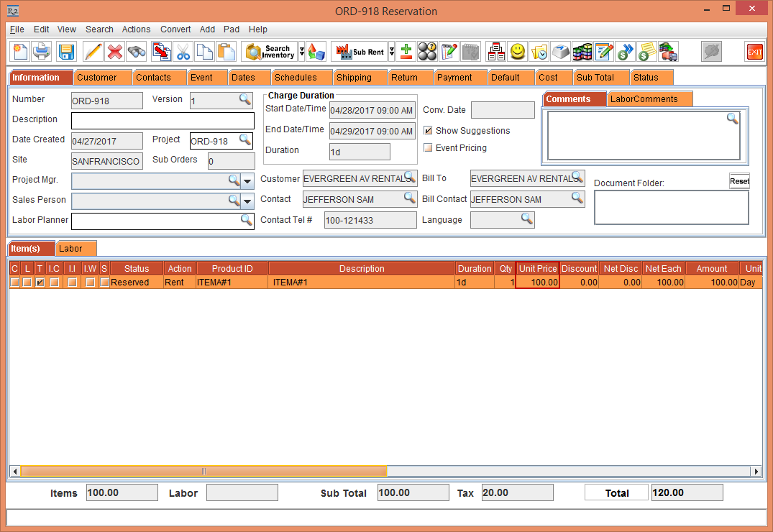Click the Description input field
Screen dimensions: 773x532
tap(163, 121)
